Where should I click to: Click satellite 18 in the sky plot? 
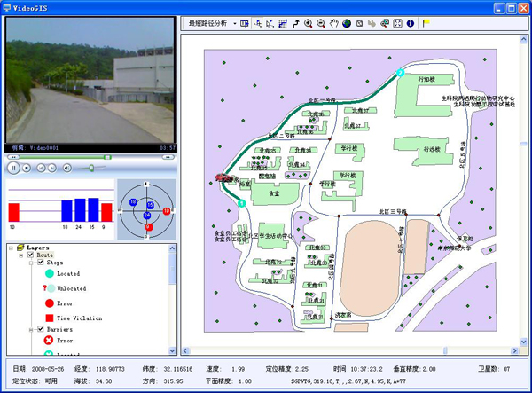coord(133,202)
